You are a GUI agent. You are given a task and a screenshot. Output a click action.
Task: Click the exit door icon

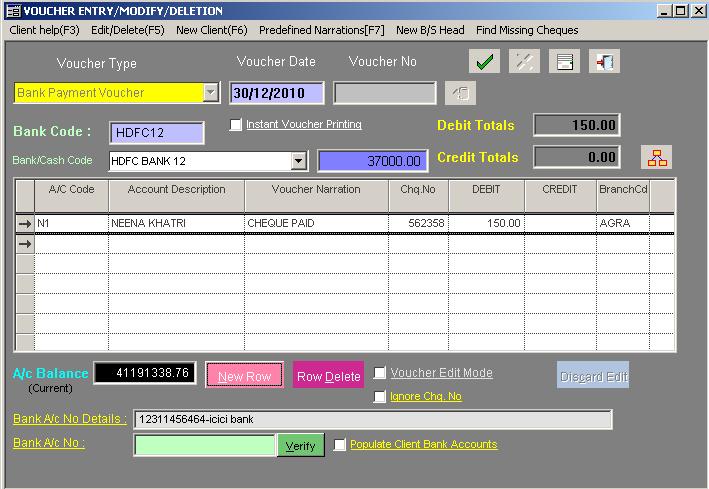point(604,62)
